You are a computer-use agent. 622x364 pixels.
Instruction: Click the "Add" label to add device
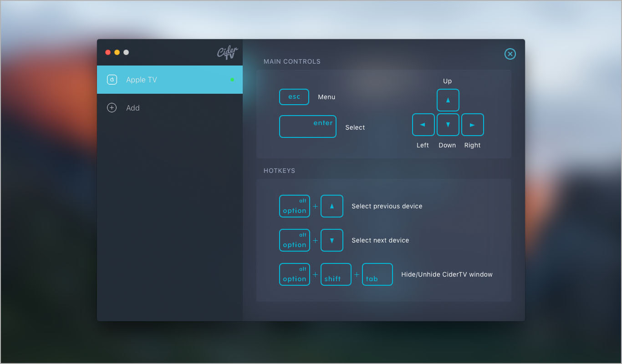(x=133, y=108)
